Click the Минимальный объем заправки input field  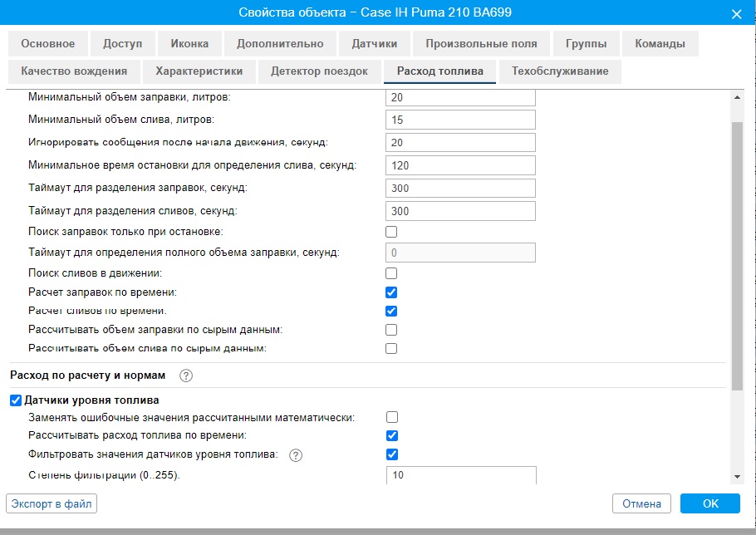click(460, 98)
